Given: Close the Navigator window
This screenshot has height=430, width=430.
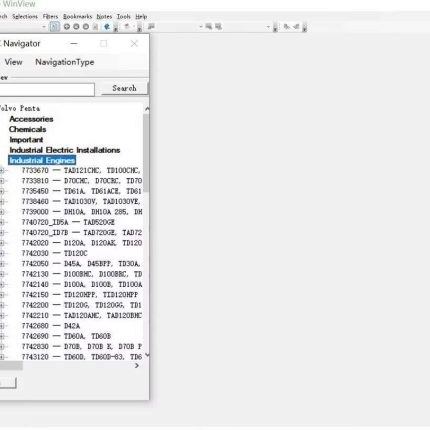Looking at the screenshot, I should pos(134,43).
